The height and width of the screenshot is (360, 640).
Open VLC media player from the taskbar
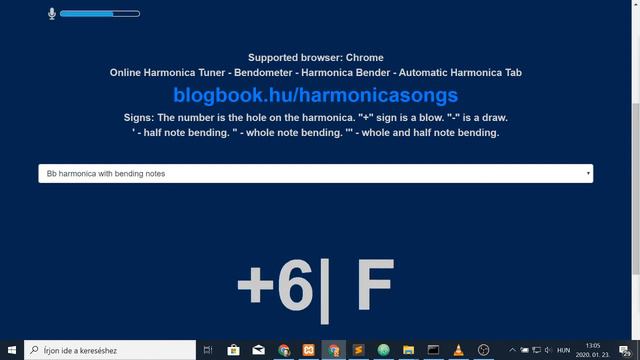(458, 350)
